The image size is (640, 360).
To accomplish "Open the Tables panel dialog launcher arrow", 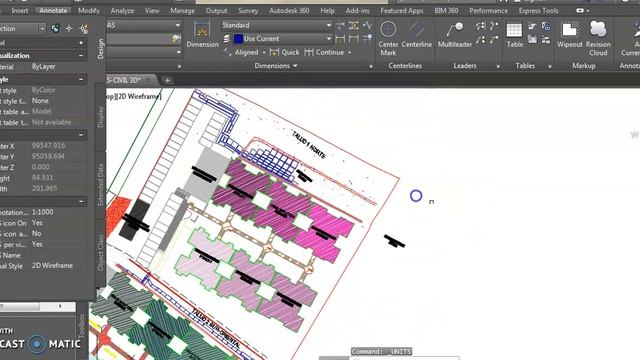I will [550, 66].
